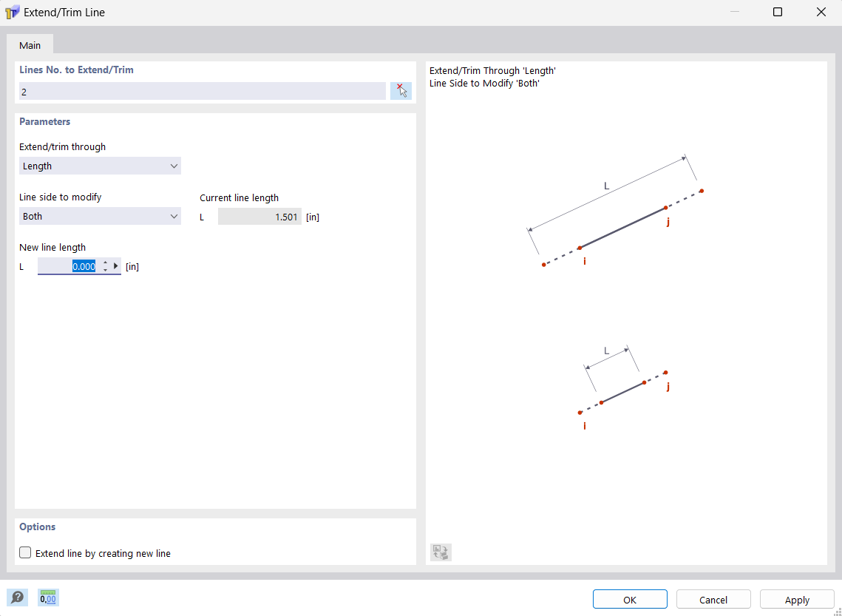This screenshot has width=842, height=616.
Task: Open the 'Line side to modify' dropdown
Action: coord(100,216)
